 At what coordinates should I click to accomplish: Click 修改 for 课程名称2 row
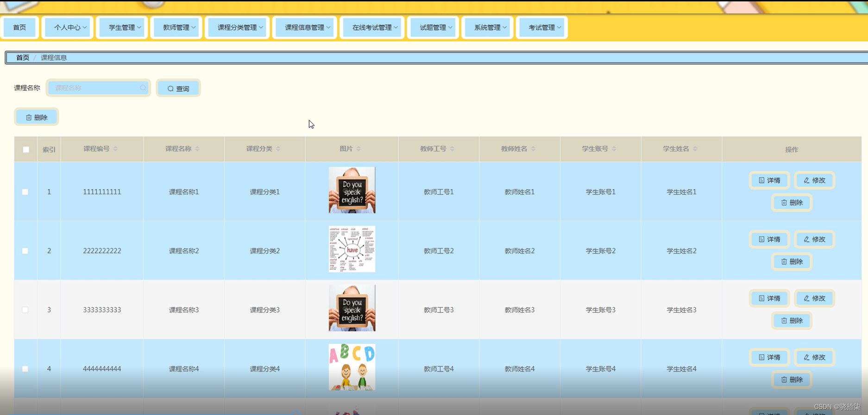[814, 239]
